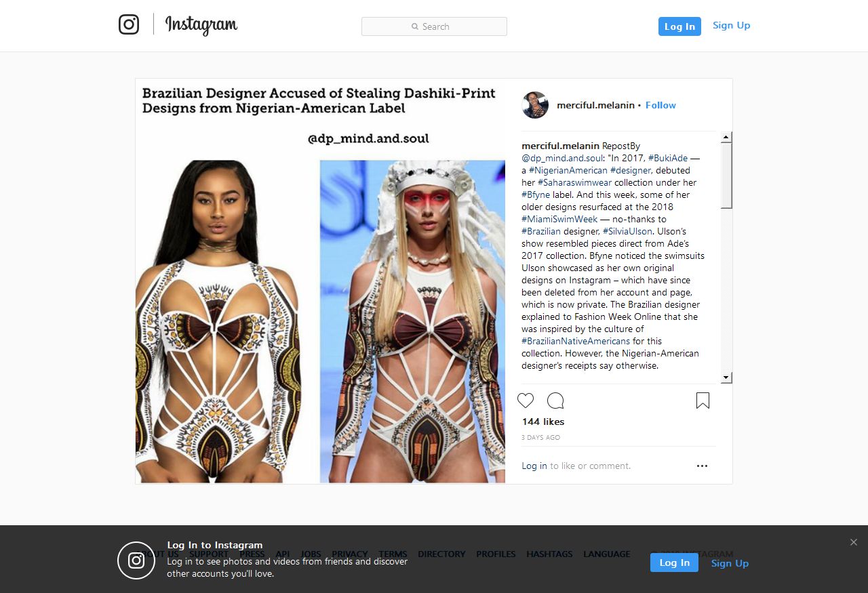Like the post with heart icon
This screenshot has height=593, width=868.
point(526,401)
